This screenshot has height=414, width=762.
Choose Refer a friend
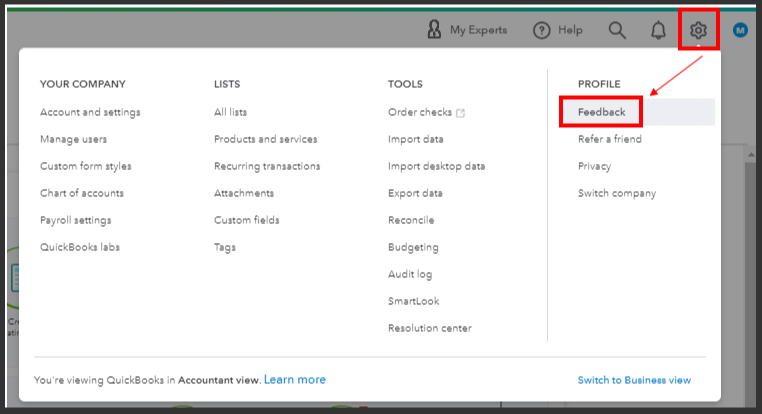click(609, 139)
